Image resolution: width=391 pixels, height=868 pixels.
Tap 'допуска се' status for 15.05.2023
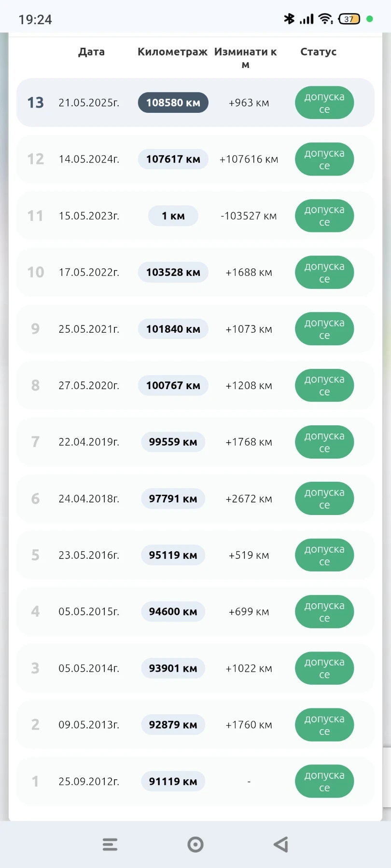point(324,216)
